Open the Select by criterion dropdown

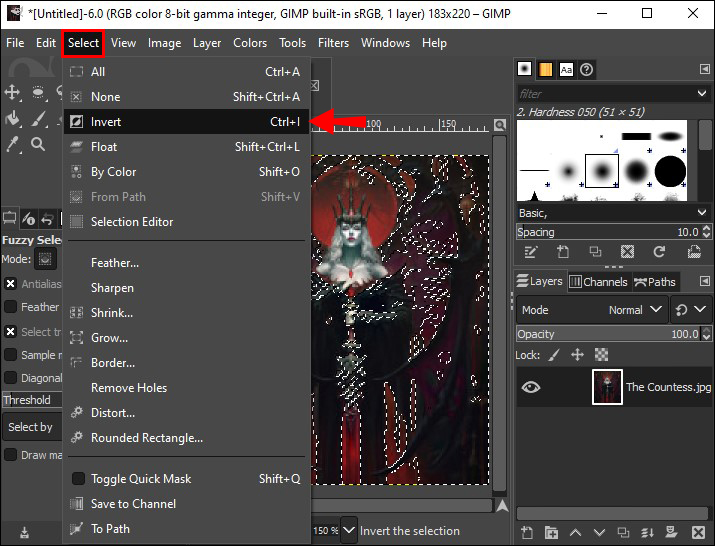pyautogui.click(x=32, y=427)
